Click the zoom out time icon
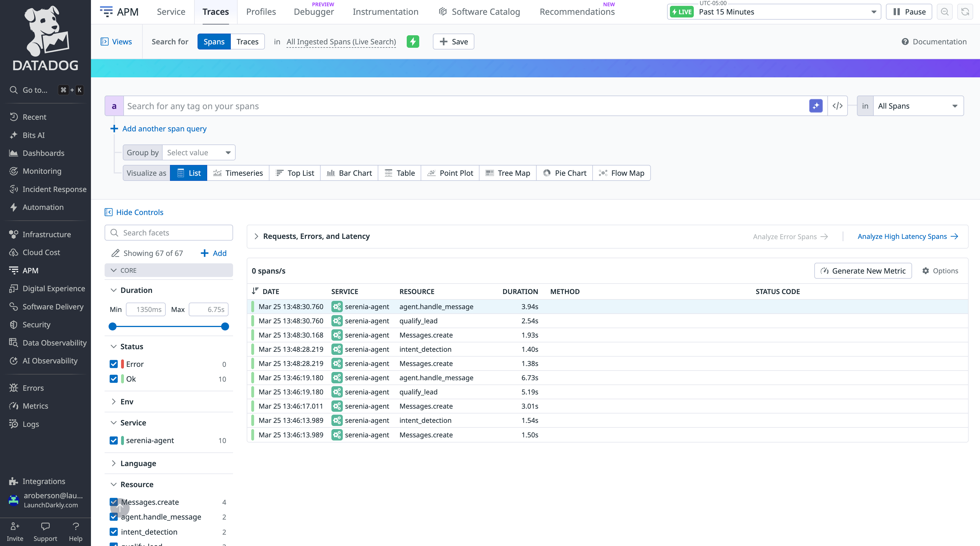 [x=945, y=12]
